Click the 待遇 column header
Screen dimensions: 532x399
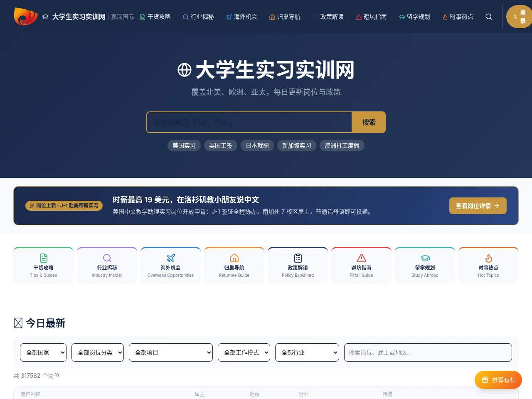point(387,394)
